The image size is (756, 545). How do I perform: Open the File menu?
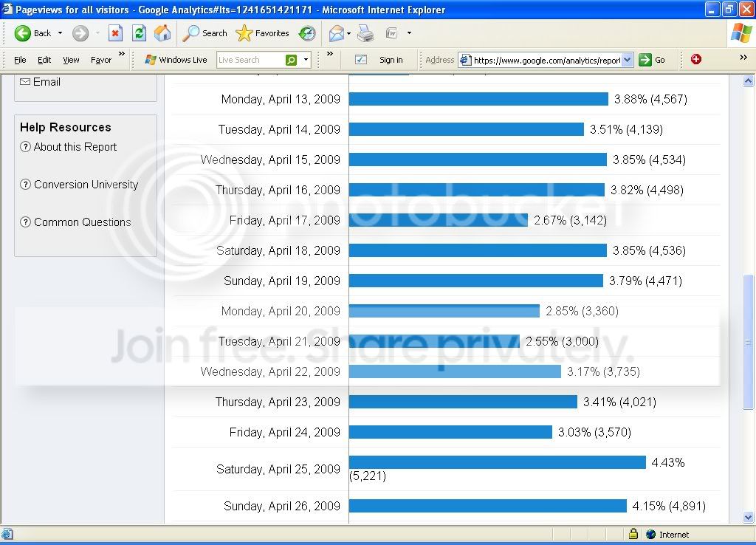pos(20,60)
